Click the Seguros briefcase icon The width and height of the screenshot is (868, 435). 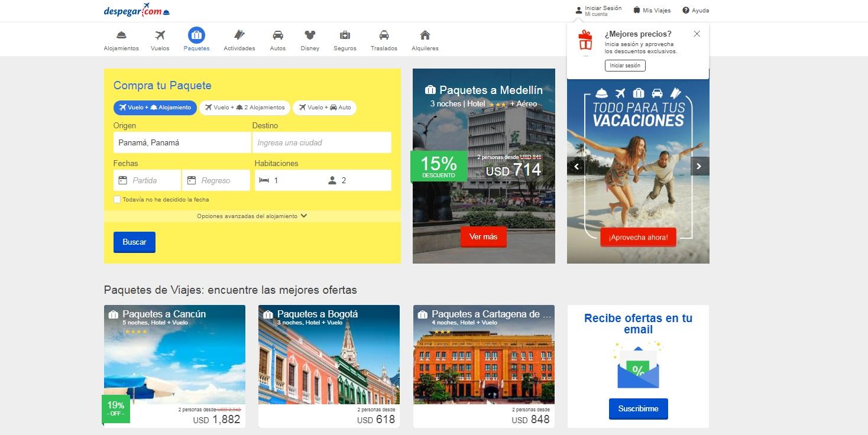click(345, 35)
